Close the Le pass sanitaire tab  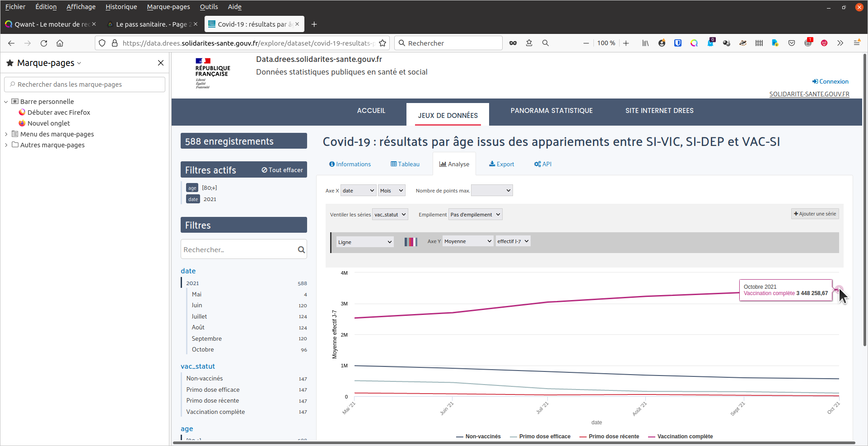pyautogui.click(x=196, y=24)
